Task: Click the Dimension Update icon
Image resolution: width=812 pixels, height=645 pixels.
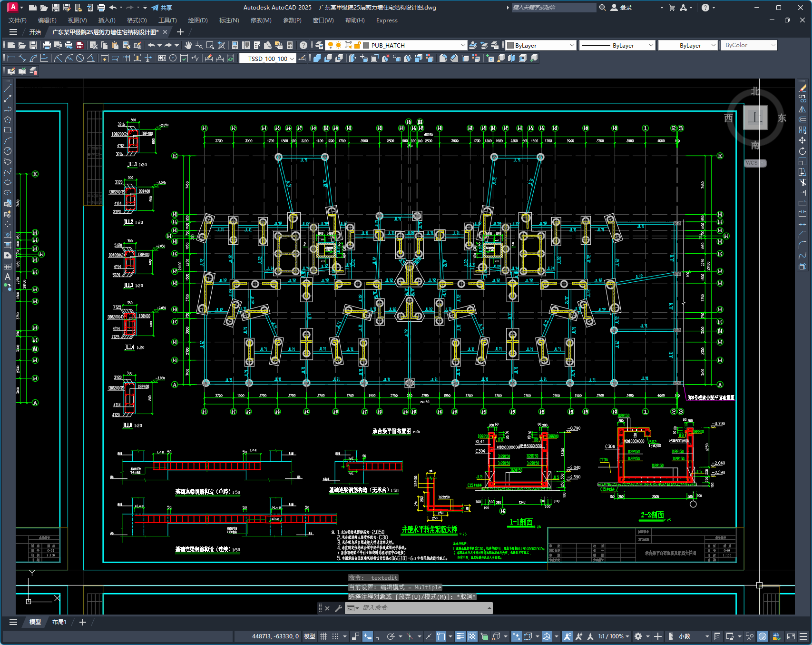Action: point(231,58)
